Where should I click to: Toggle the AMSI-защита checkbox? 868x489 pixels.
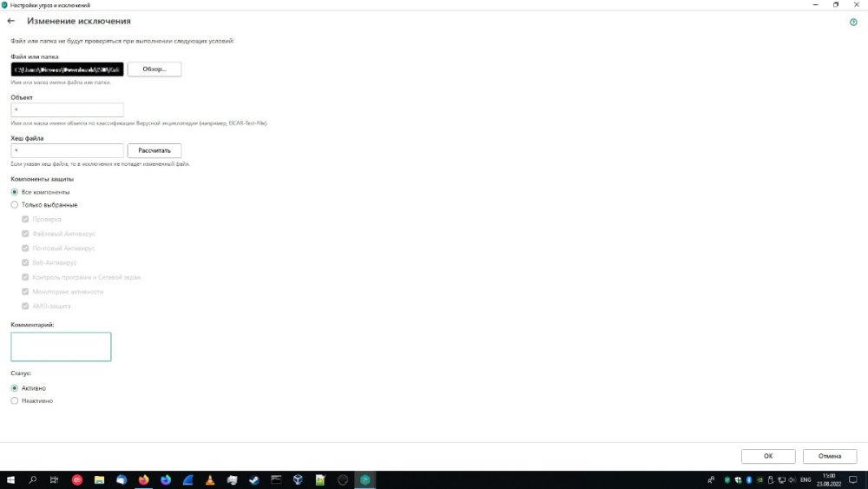click(25, 306)
